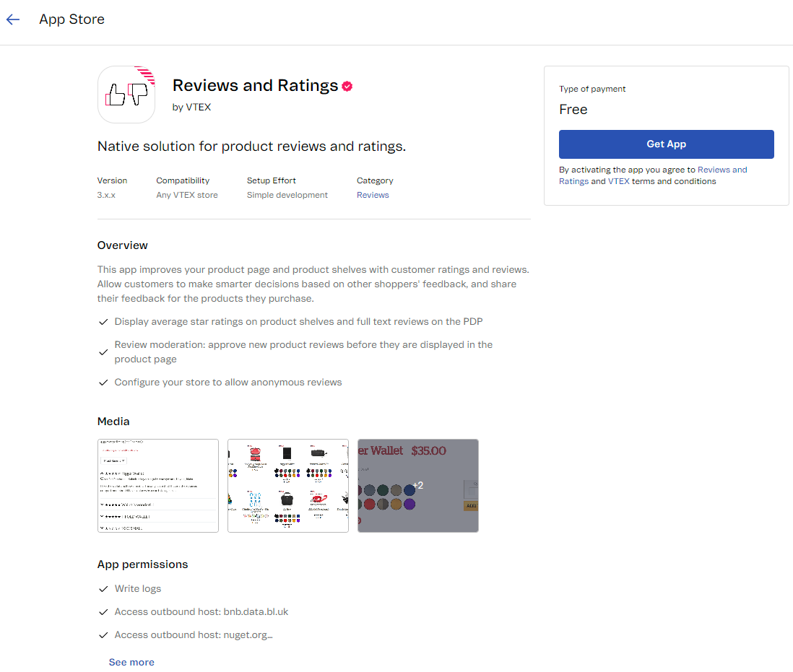Click the 'Setup Effort' label
The width and height of the screenshot is (793, 672).
tap(271, 181)
